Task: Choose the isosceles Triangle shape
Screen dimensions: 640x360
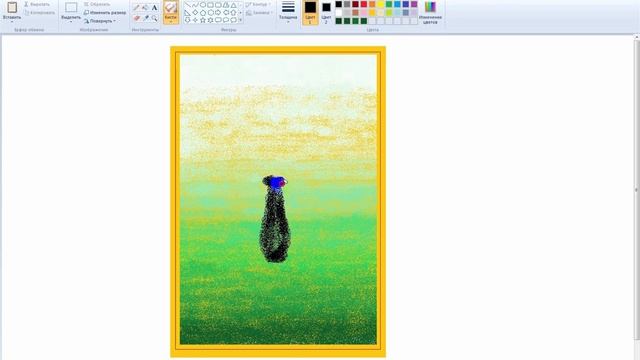Action: click(233, 4)
